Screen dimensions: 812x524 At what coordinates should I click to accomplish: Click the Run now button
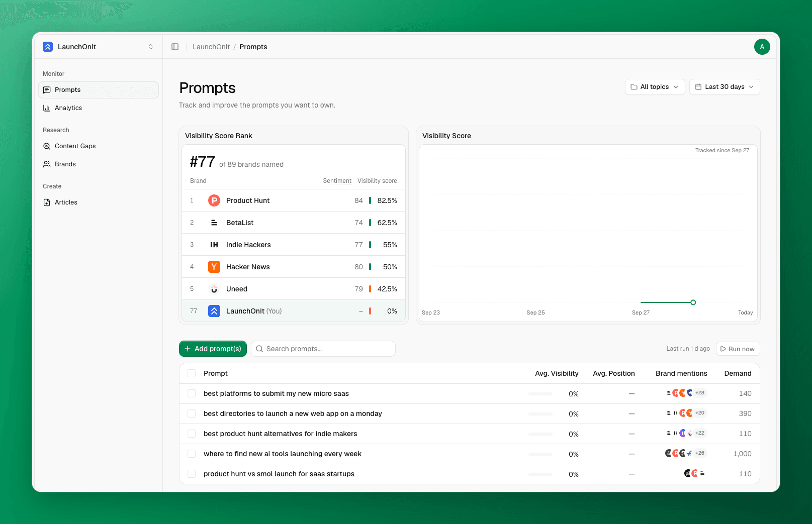[x=738, y=349]
